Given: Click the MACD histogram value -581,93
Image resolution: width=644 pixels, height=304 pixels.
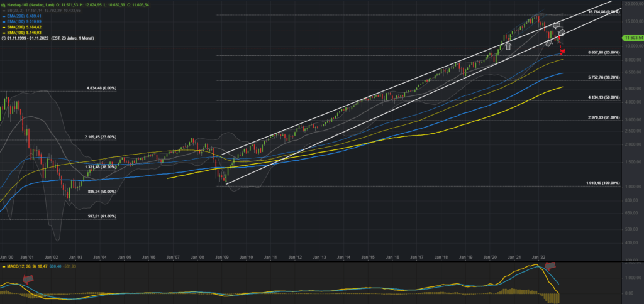Looking at the screenshot, I should point(69,267).
